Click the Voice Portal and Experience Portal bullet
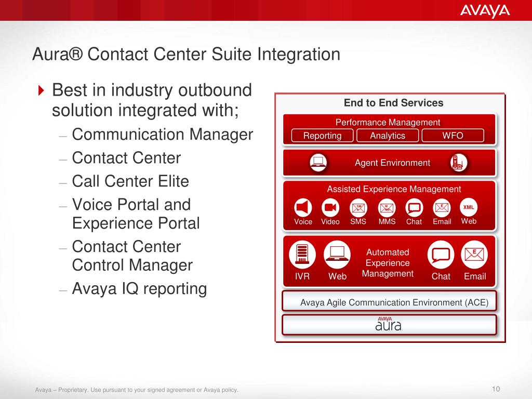This screenshot has width=532, height=399. (x=136, y=214)
